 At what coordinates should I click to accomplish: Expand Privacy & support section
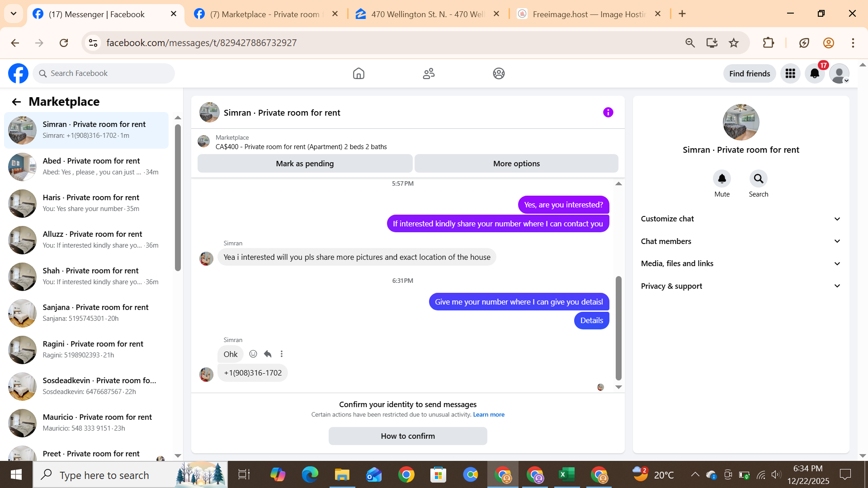point(741,286)
